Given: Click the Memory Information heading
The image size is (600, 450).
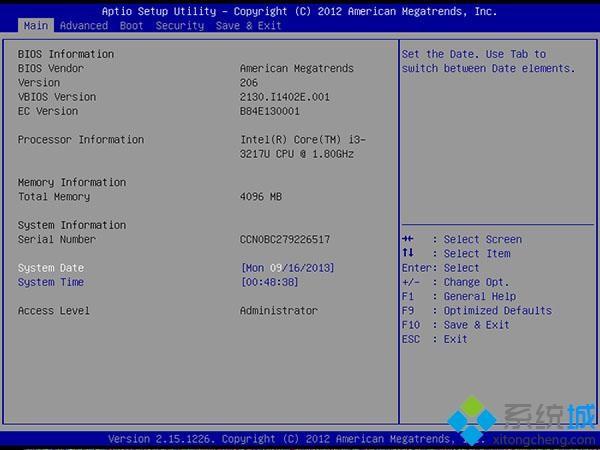Looking at the screenshot, I should 72,183.
